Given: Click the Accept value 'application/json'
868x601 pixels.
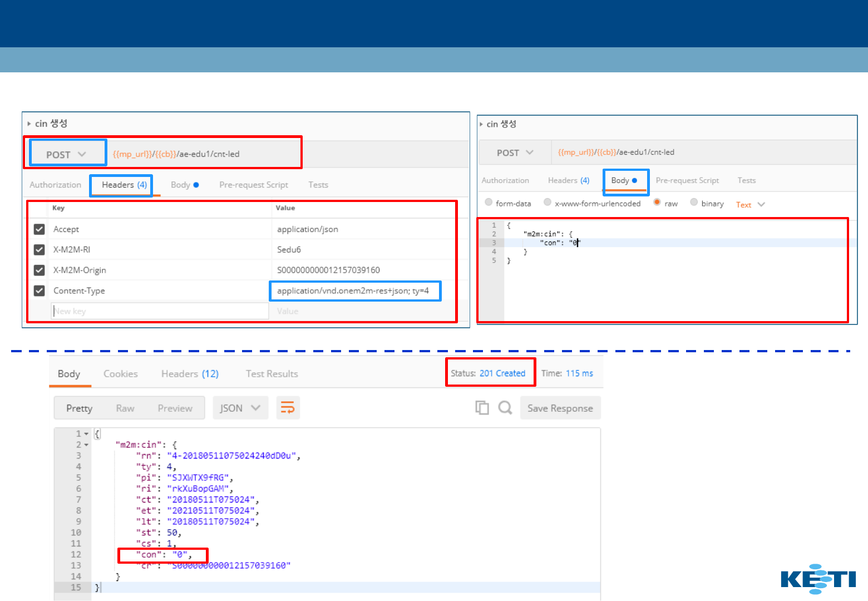Looking at the screenshot, I should click(308, 229).
